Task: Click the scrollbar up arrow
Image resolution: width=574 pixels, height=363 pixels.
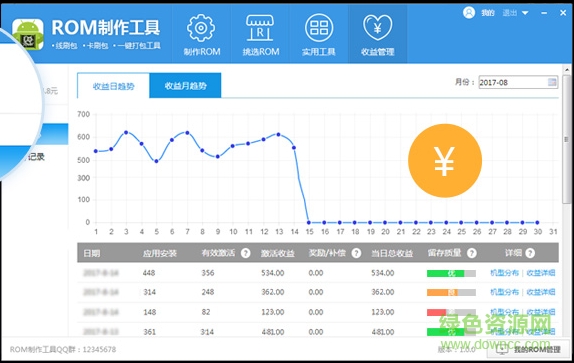Action: (x=567, y=70)
